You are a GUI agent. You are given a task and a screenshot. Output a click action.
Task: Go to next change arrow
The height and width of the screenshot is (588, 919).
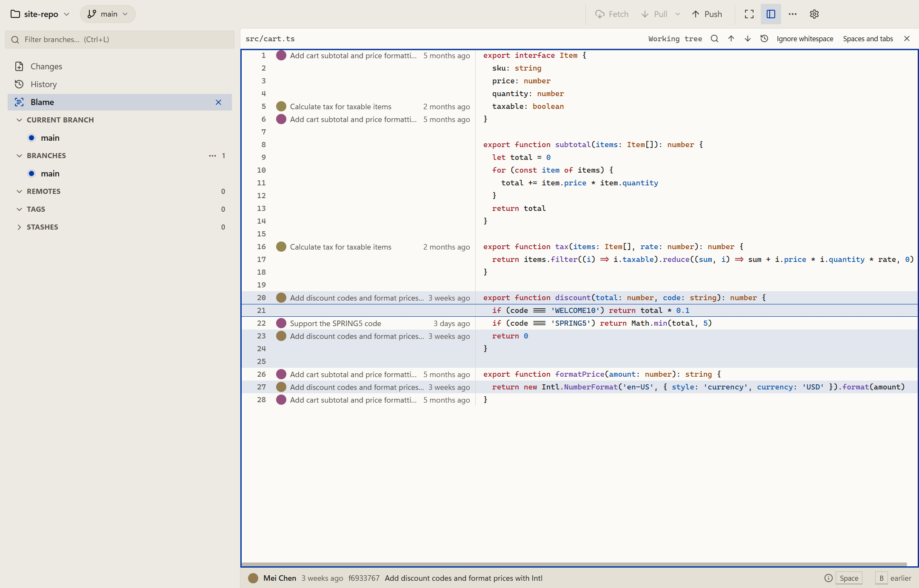(748, 39)
